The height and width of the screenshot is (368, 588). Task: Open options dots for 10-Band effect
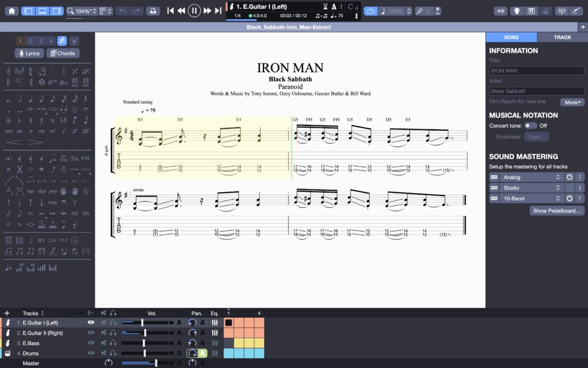(x=580, y=198)
